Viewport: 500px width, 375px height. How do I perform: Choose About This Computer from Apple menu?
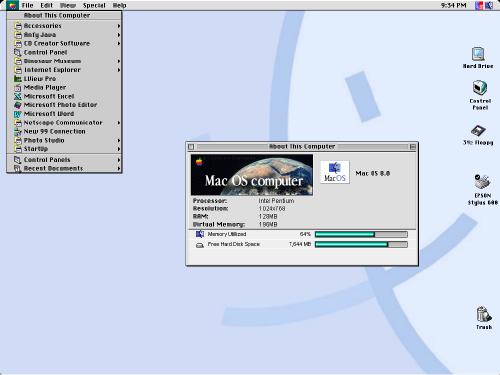coord(64,15)
